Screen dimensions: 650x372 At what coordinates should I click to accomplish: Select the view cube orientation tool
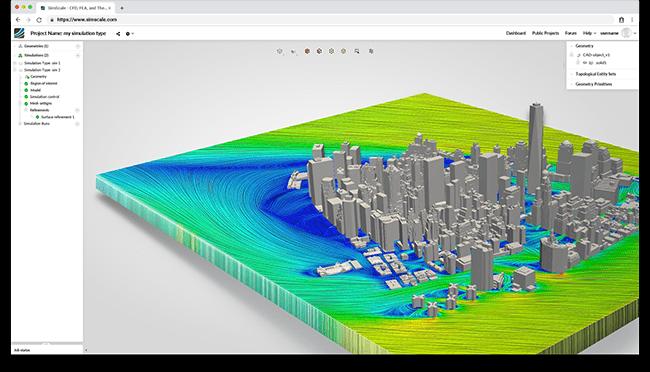(280, 51)
